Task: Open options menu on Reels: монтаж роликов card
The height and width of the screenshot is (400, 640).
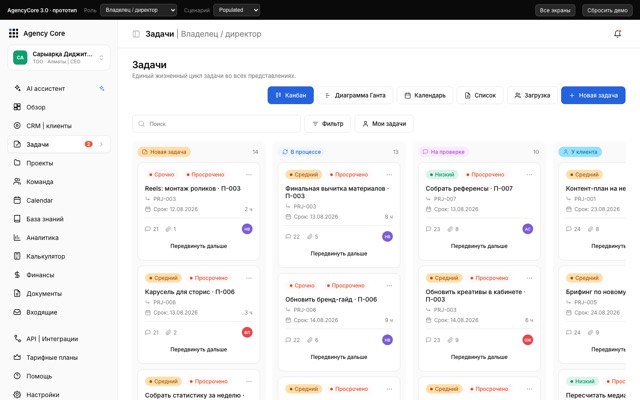Action: pyautogui.click(x=249, y=174)
